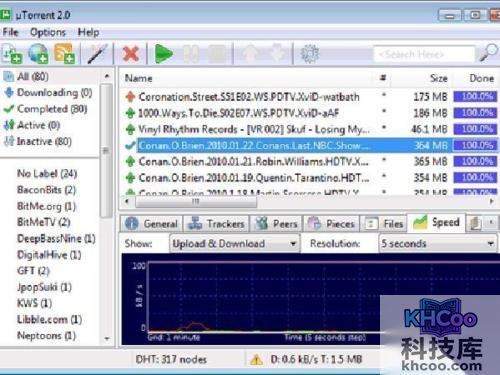Viewport: 500px width, 375px height.
Task: Open Preferences via the gear icon
Action: pos(310,53)
